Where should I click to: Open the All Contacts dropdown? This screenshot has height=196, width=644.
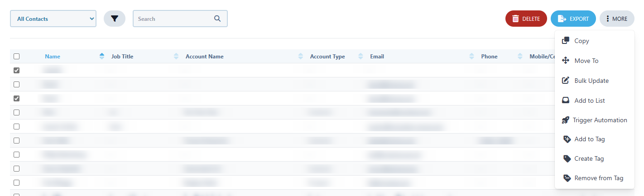coord(53,19)
